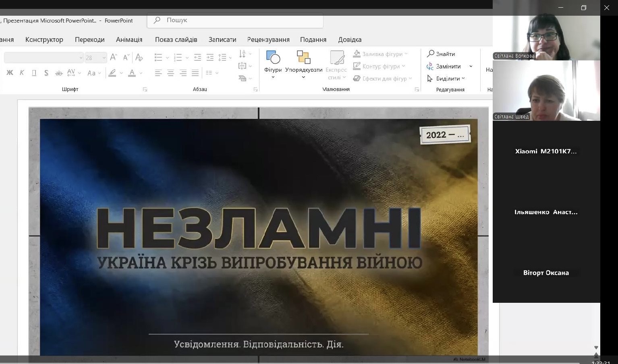Image resolution: width=618 pixels, height=364 pixels.
Task: Click the Пошук search box
Action: tap(235, 20)
